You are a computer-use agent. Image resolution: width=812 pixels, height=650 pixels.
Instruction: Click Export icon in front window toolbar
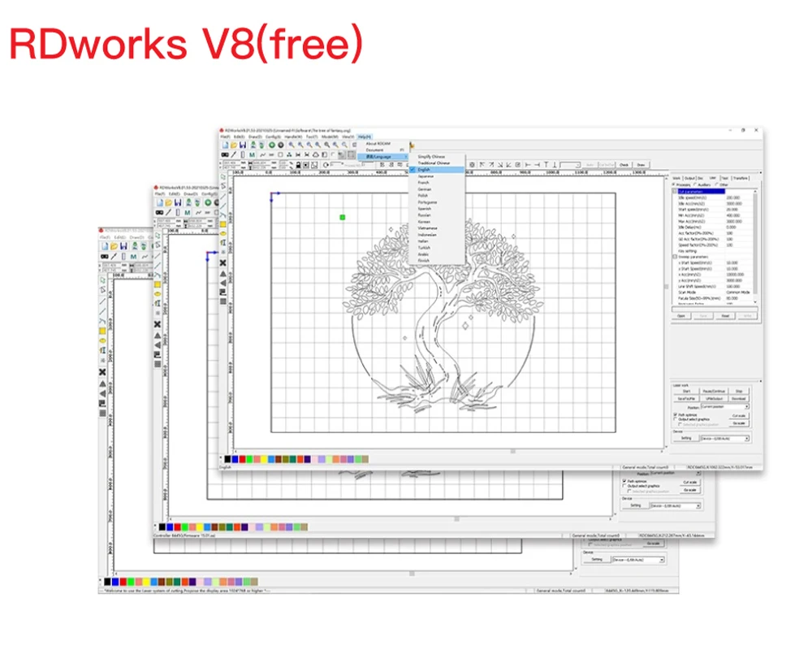pyautogui.click(x=261, y=145)
